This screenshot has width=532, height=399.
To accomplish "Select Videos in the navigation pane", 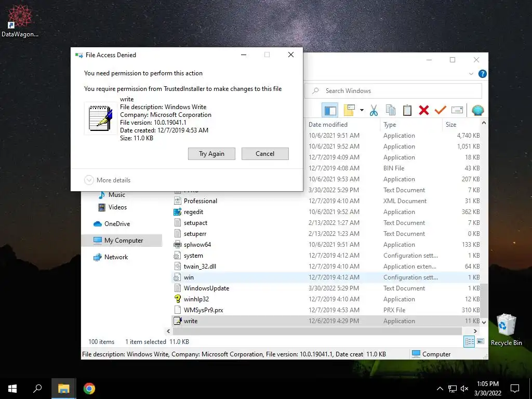I will tap(117, 207).
